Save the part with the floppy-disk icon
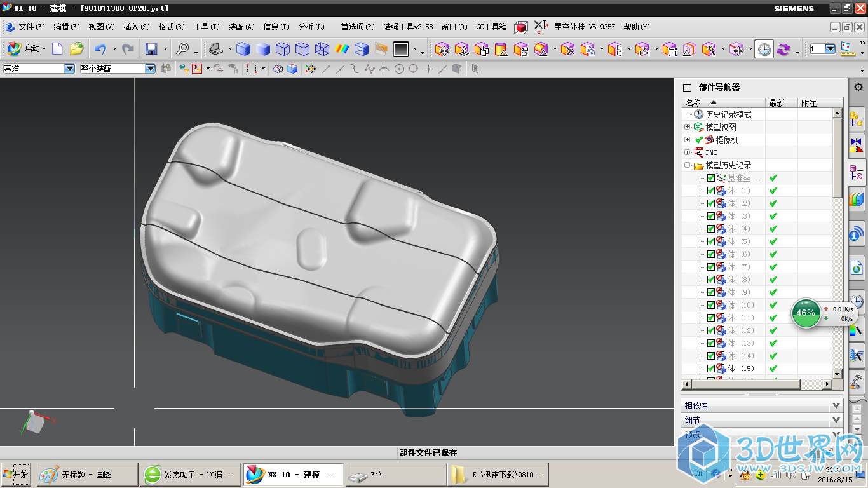 pyautogui.click(x=151, y=49)
